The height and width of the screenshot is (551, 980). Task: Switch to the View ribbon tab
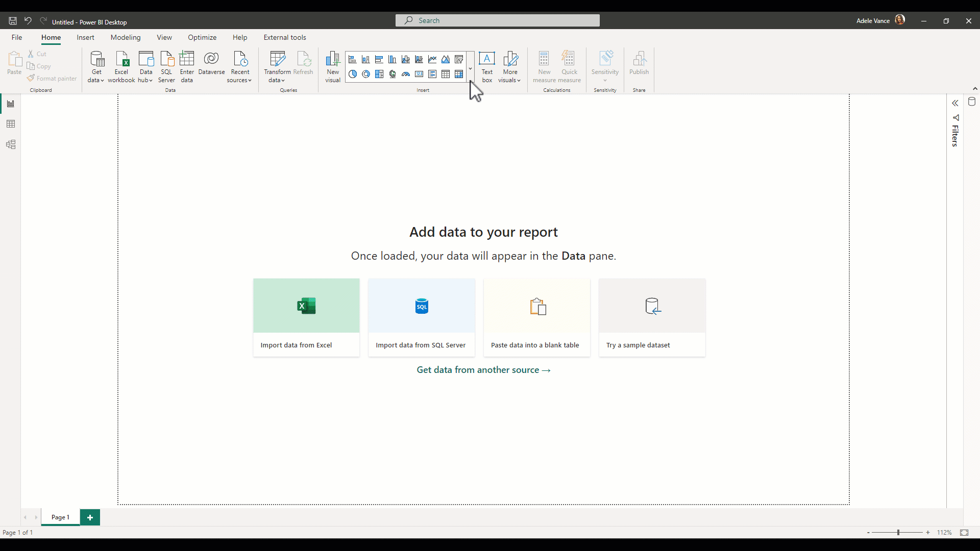tap(164, 37)
